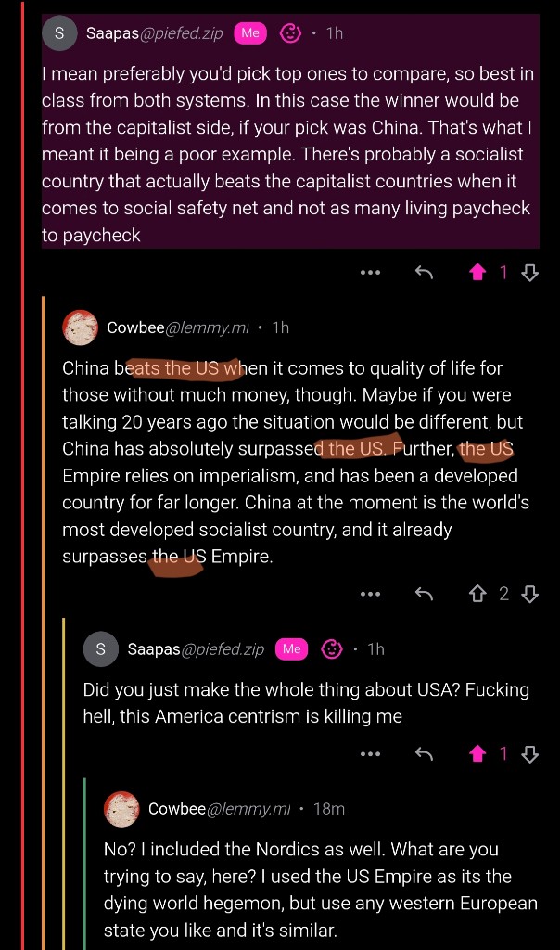560x950 pixels.
Task: Open Cowbee's avatar on the first reply
Action: pyautogui.click(x=80, y=327)
